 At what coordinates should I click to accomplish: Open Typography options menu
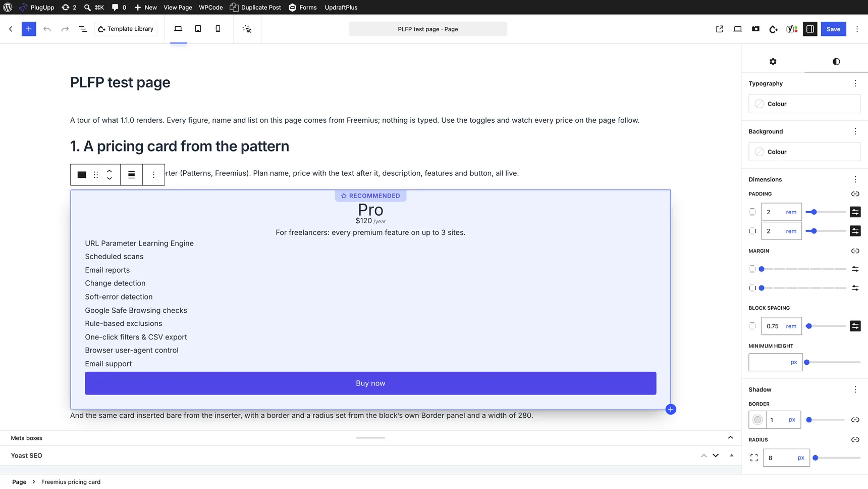[x=855, y=83]
